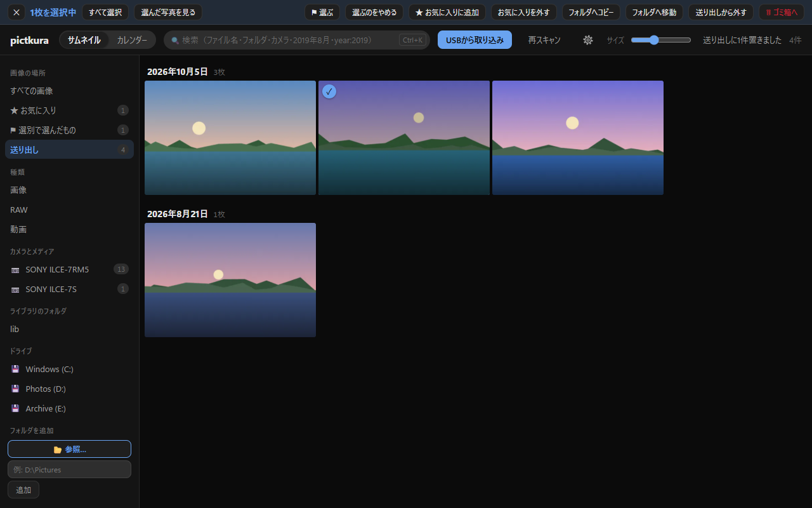Send selection to trash via ゴミ箱へ
Image resolution: width=812 pixels, height=508 pixels.
point(782,12)
